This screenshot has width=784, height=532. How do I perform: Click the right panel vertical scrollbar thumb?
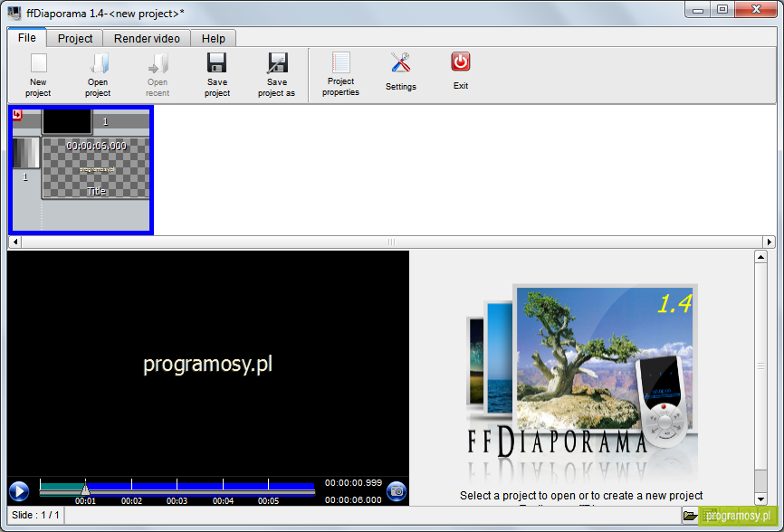click(760, 366)
